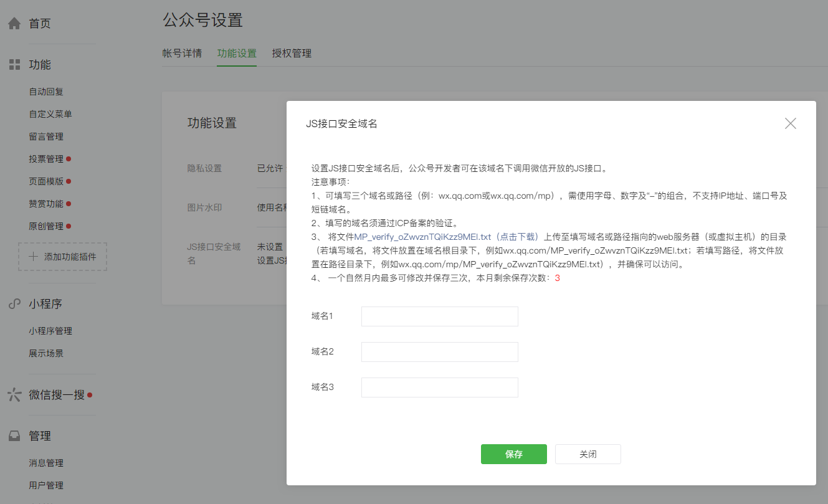Image resolution: width=828 pixels, height=504 pixels.
Task: Open 留言管理 in the sidebar
Action: pyautogui.click(x=46, y=136)
